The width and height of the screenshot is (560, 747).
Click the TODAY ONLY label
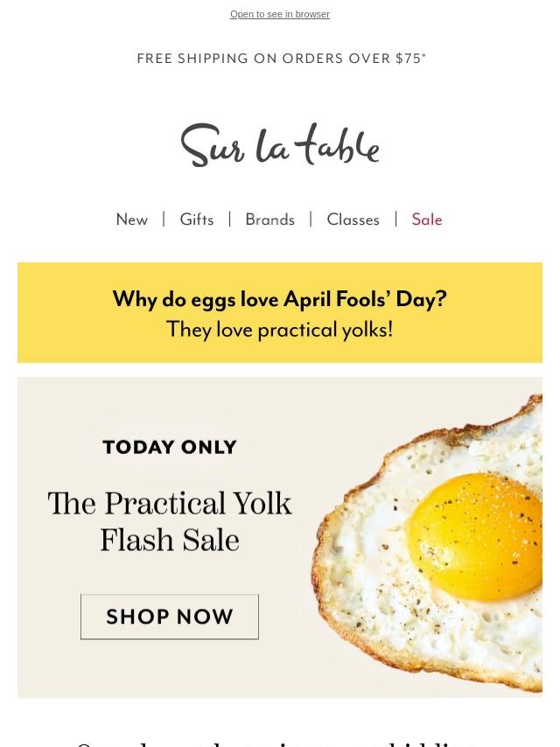click(x=170, y=447)
